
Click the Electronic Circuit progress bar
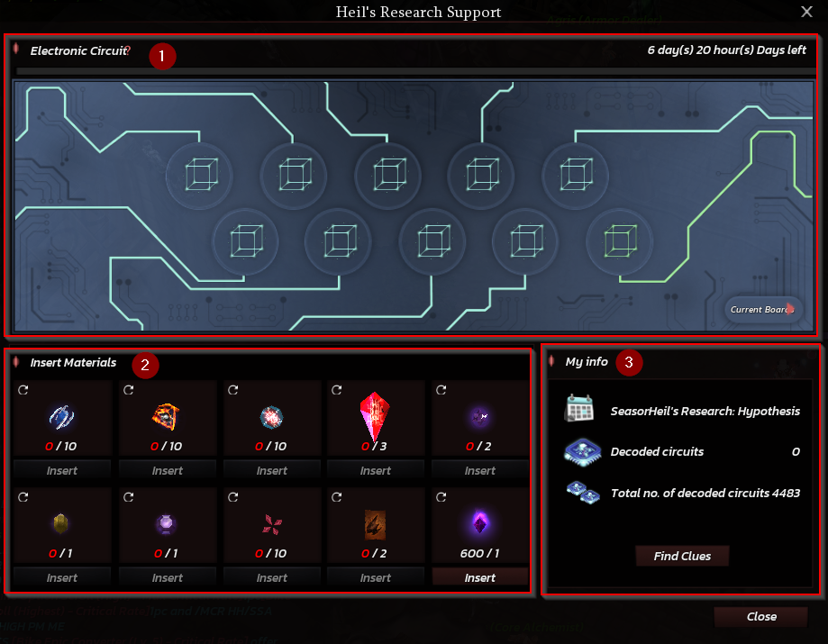pos(415,71)
